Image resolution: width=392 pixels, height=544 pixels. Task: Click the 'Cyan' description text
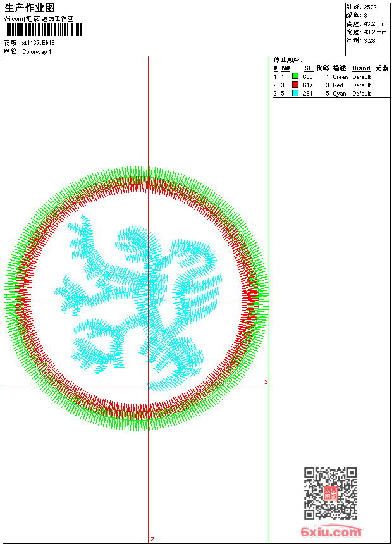(x=340, y=94)
